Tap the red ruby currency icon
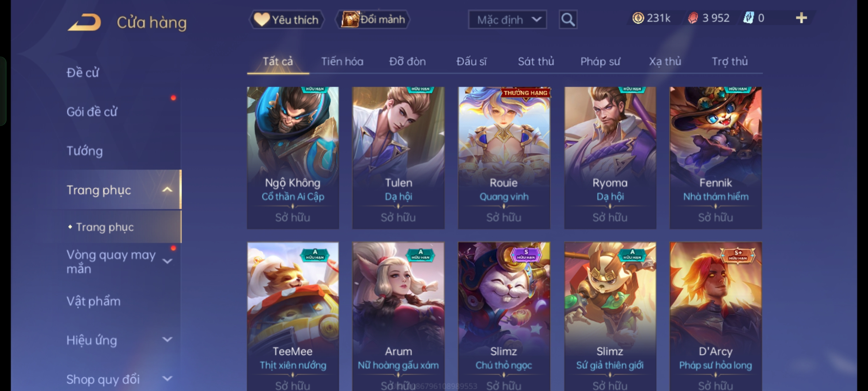The height and width of the screenshot is (391, 868). coord(693,18)
